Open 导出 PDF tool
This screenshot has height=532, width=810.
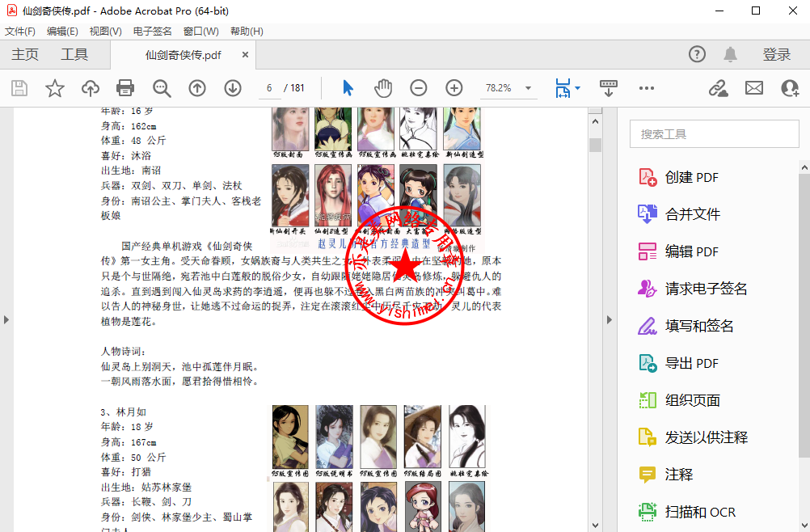677,363
